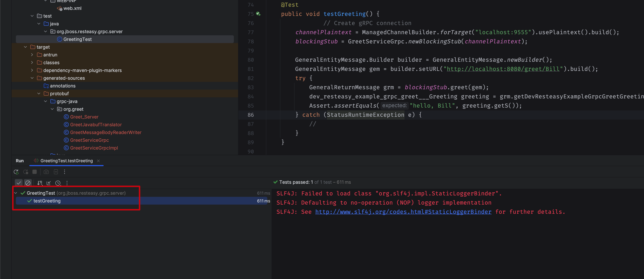Collapse the org.greet package
644x279 pixels.
52,109
